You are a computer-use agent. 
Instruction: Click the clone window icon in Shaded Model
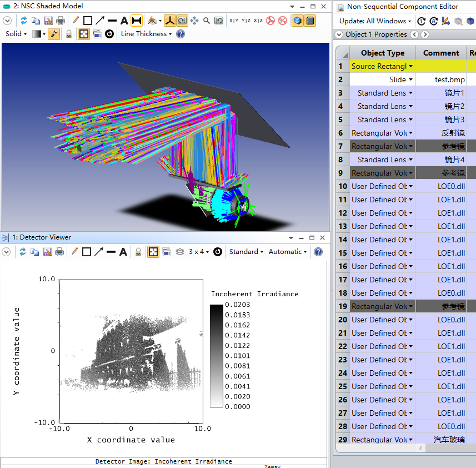(x=97, y=34)
